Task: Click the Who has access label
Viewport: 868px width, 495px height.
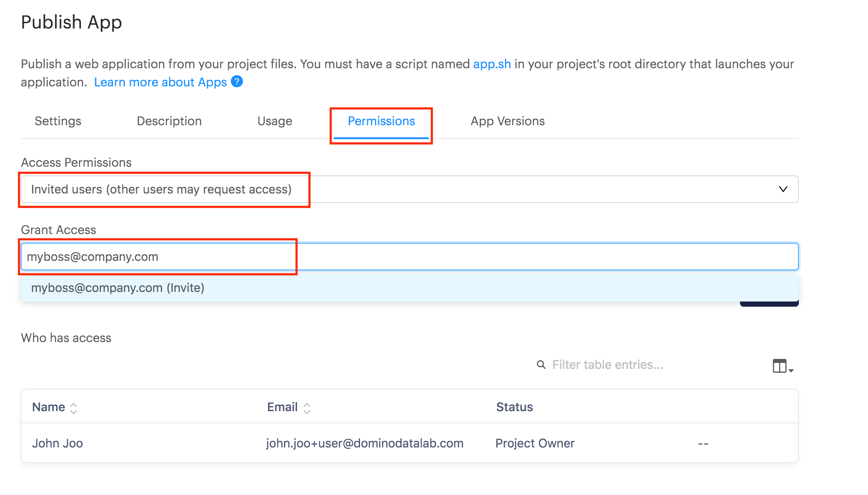Action: click(66, 338)
